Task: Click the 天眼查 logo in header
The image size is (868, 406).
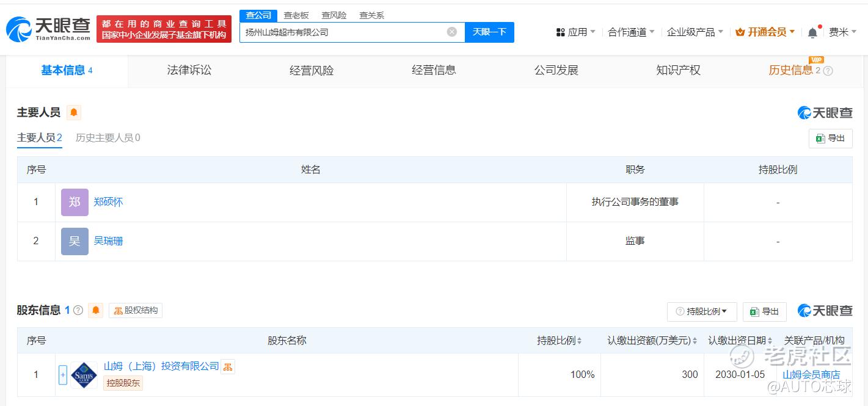Action: click(x=48, y=29)
